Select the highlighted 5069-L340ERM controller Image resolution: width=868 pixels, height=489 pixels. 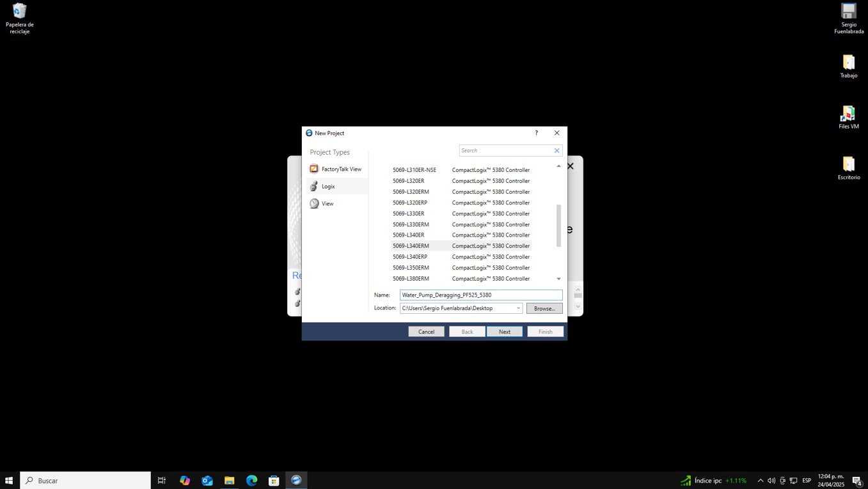point(461,245)
